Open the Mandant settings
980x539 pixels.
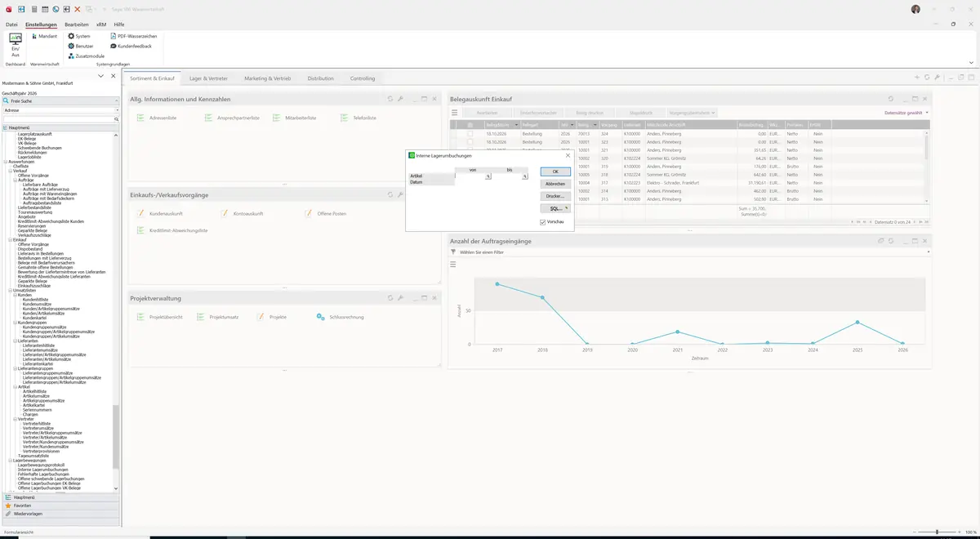[45, 36]
